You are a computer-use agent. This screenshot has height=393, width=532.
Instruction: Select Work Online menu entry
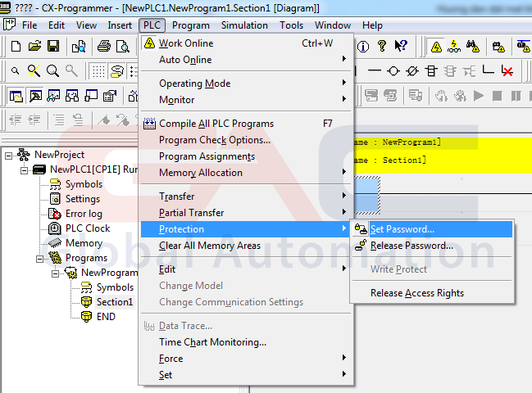246,43
